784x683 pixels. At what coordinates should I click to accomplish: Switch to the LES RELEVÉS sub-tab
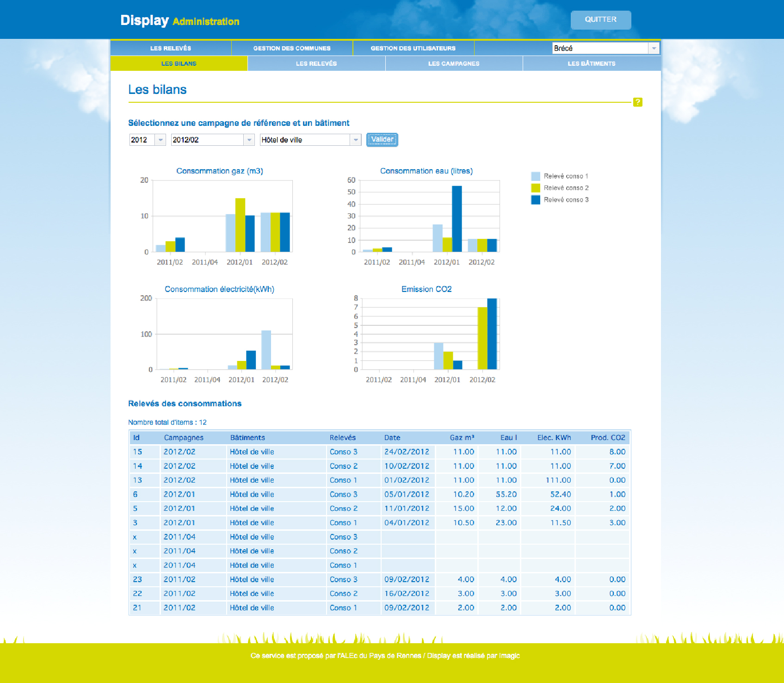[x=316, y=63]
